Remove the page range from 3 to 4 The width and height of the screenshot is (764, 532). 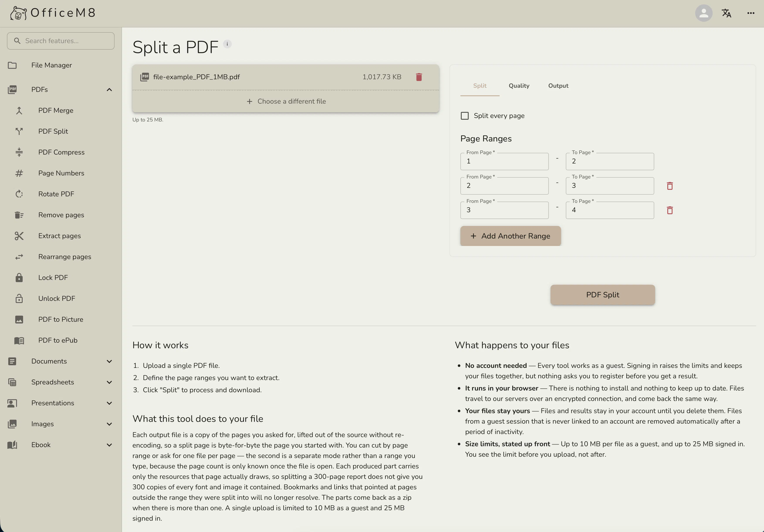tap(670, 210)
